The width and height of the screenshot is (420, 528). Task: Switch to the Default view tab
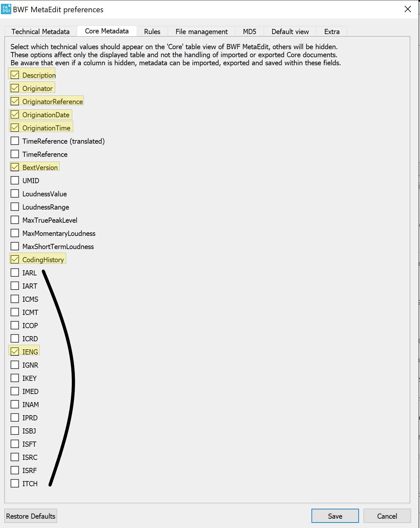point(290,31)
